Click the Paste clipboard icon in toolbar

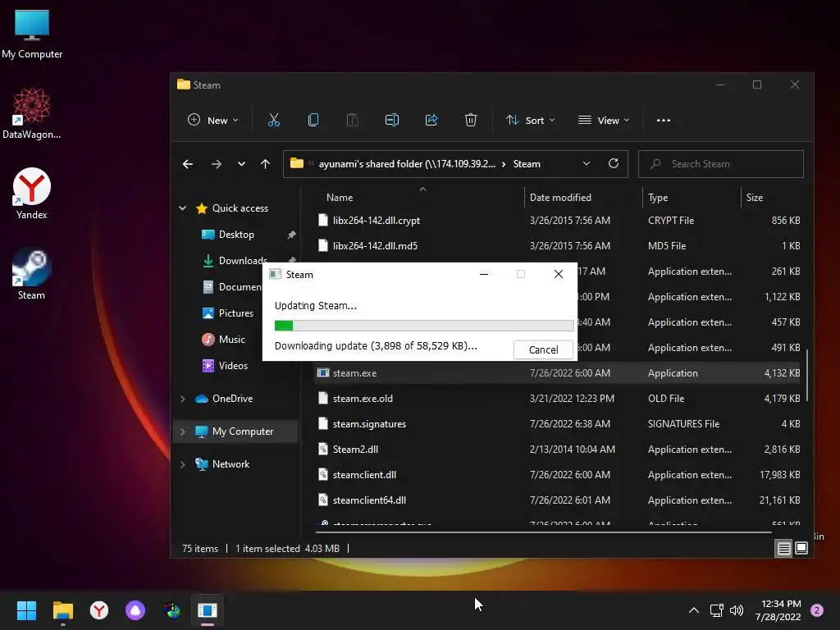click(x=353, y=120)
